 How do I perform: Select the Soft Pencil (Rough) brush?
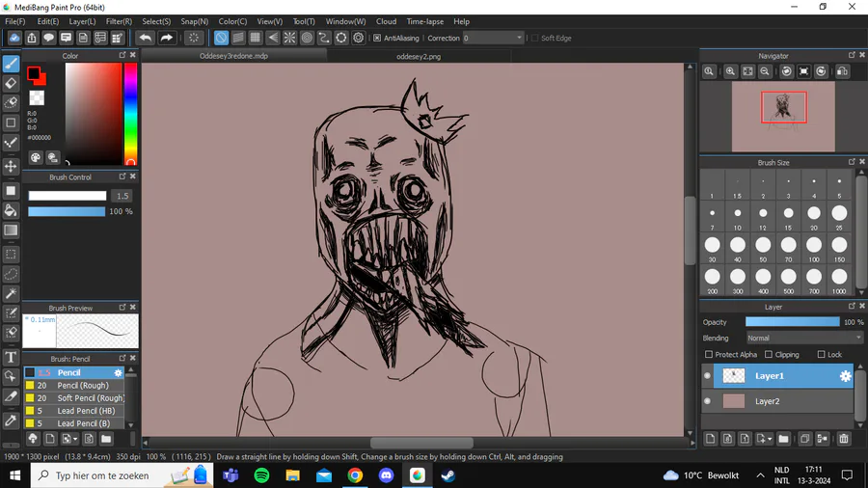click(90, 398)
